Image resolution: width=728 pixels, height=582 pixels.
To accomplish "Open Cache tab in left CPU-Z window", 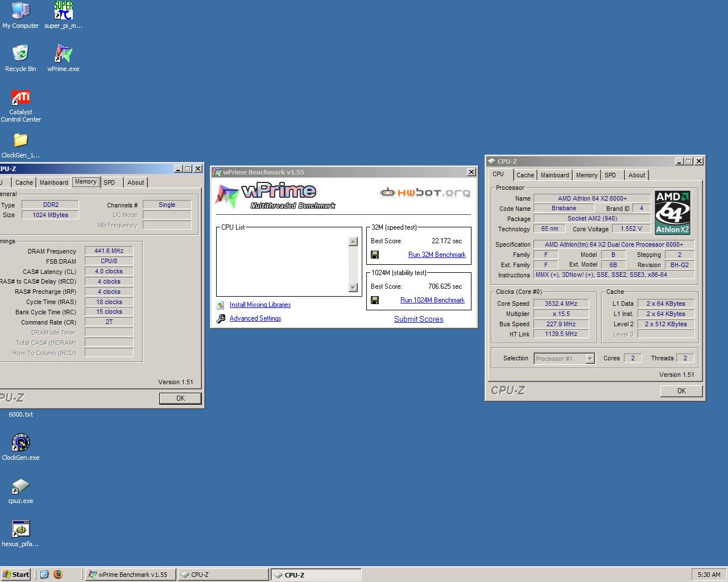I will (x=24, y=183).
